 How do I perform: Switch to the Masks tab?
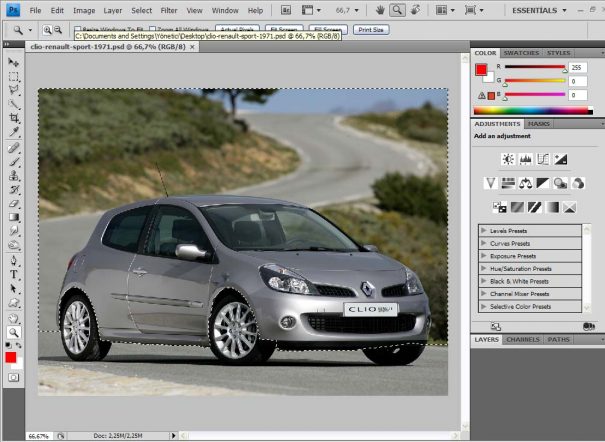pos(539,124)
